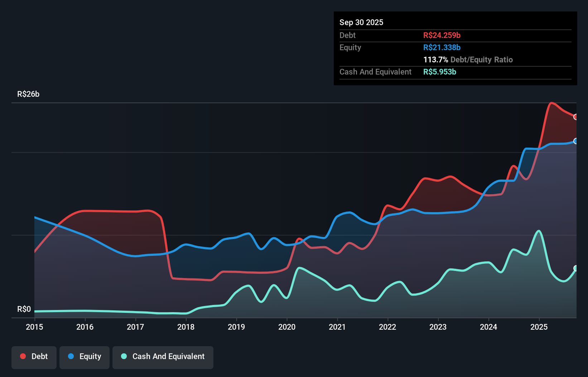Click the red Debt legend dot
Image resolution: width=588 pixels, height=377 pixels.
(23, 356)
